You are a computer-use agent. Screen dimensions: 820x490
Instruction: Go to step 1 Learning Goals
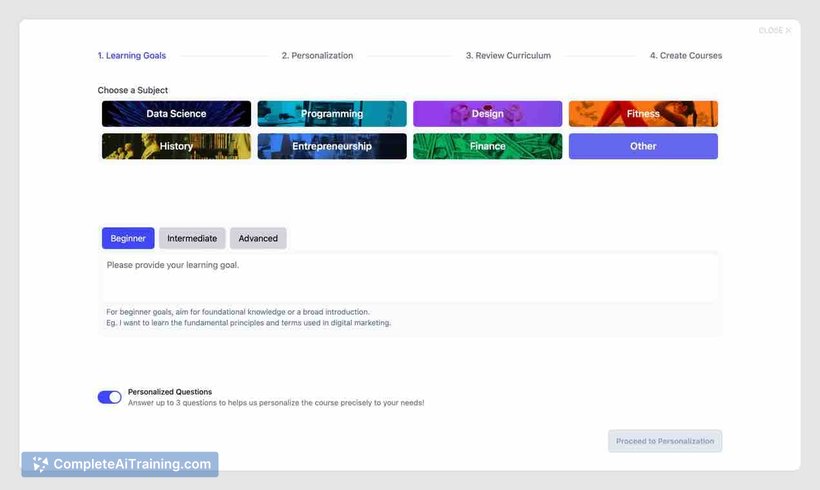tap(132, 55)
